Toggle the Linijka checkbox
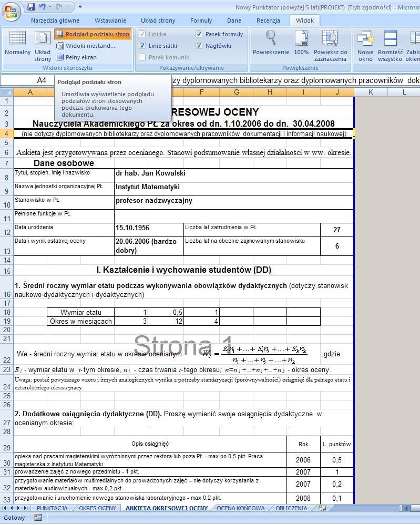 (142, 34)
